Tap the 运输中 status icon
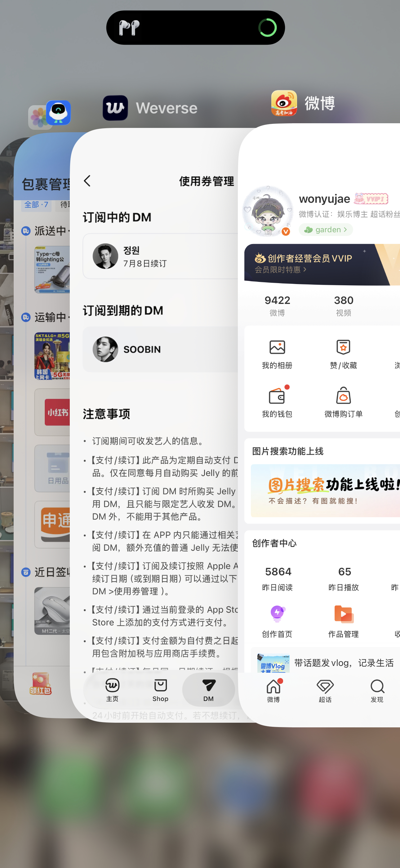400x868 pixels. pyautogui.click(x=26, y=317)
